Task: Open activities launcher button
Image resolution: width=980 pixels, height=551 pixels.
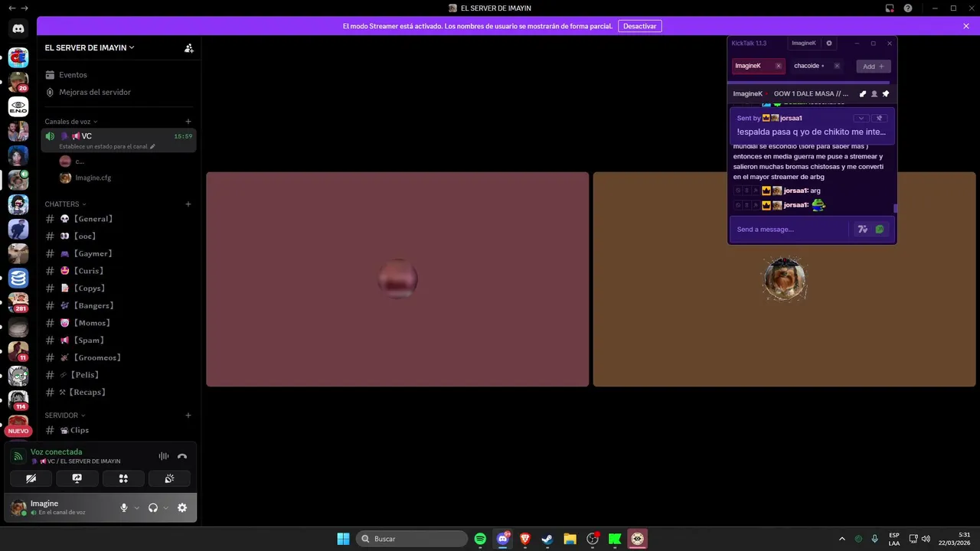Action: tap(123, 478)
